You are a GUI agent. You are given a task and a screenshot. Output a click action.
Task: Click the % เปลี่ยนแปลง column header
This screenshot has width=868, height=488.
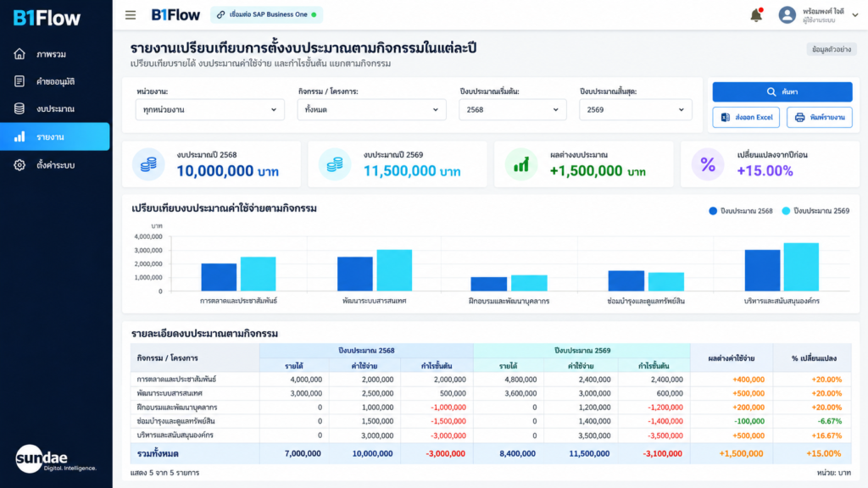tap(812, 358)
